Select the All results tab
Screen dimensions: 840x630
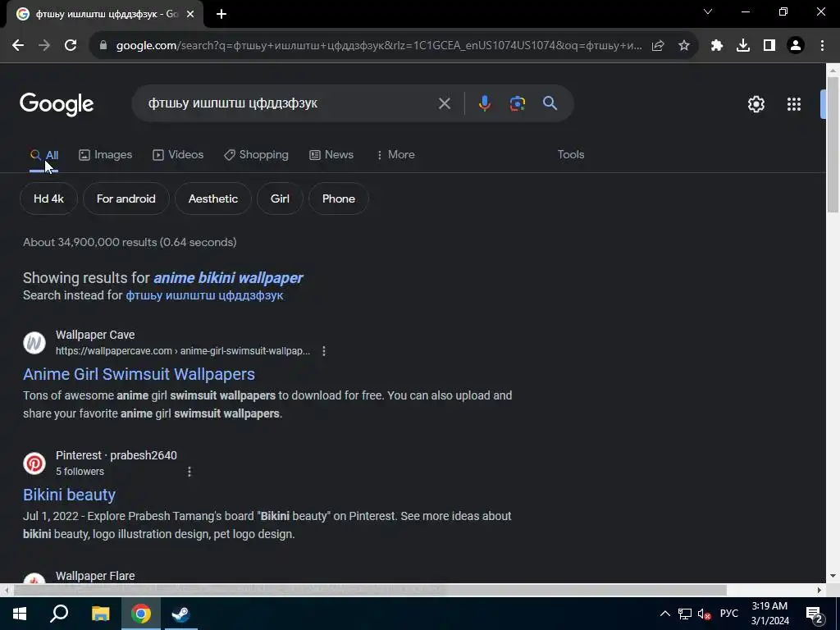click(x=44, y=155)
